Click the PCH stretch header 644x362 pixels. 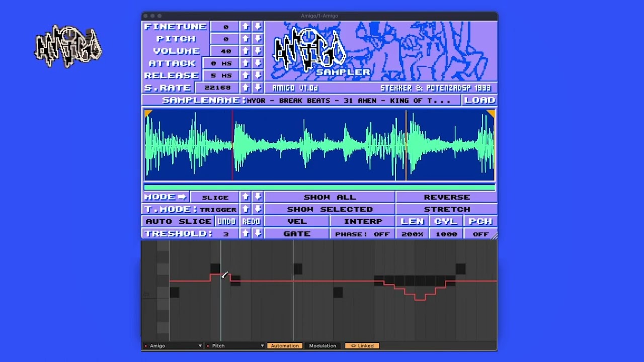point(480,221)
